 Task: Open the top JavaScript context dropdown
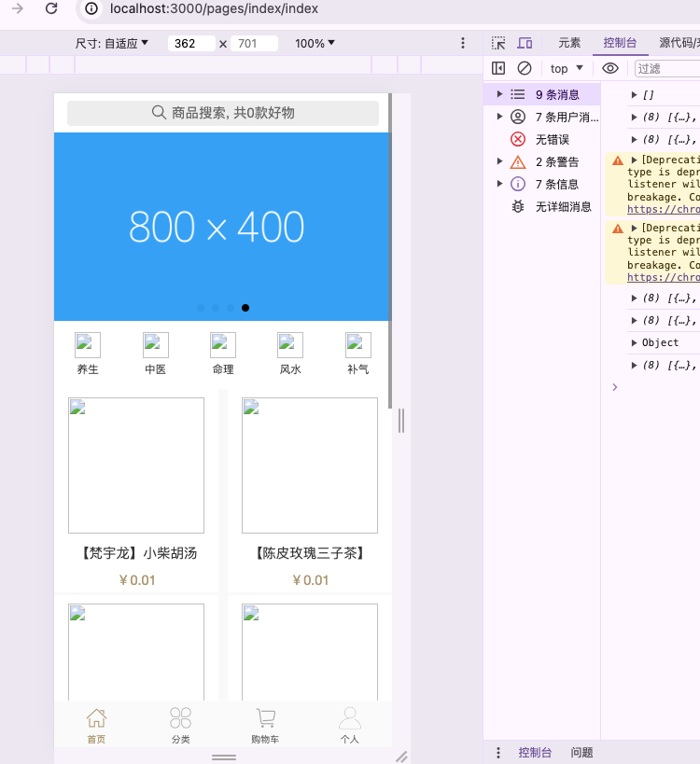point(567,68)
